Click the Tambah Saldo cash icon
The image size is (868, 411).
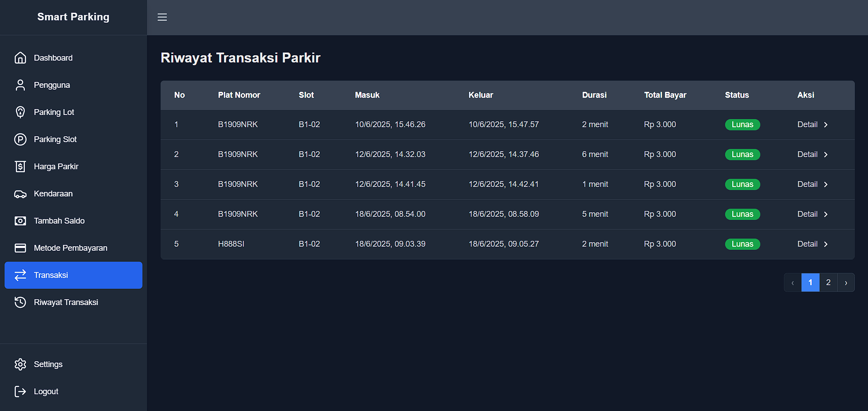[20, 221]
